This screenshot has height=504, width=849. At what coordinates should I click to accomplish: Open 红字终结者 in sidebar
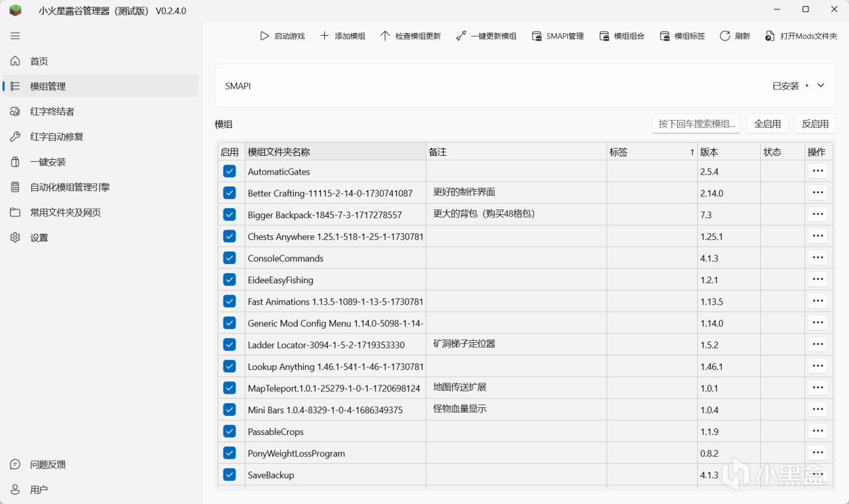(99, 111)
